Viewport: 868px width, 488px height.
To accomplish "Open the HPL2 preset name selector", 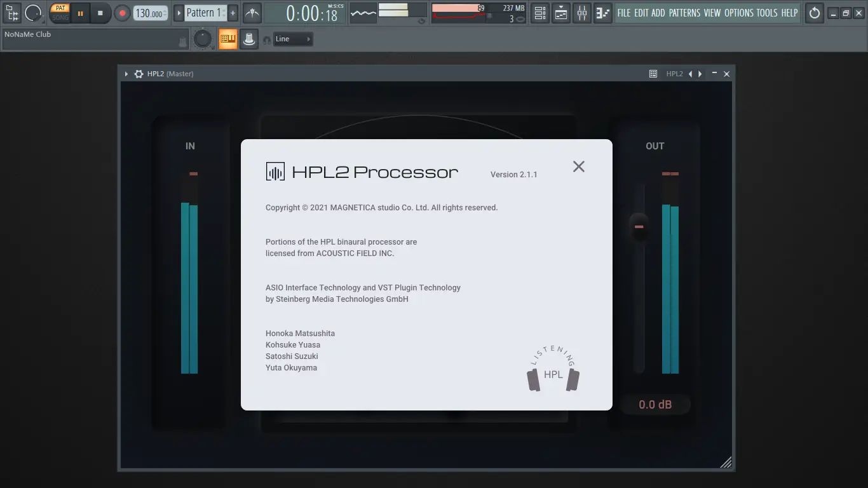I will coord(674,74).
